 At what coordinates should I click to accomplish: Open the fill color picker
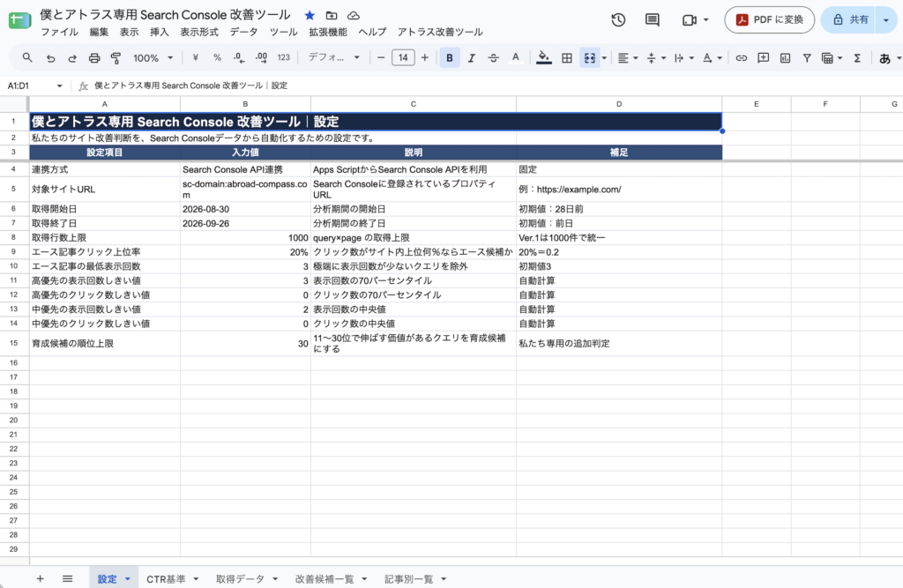543,57
